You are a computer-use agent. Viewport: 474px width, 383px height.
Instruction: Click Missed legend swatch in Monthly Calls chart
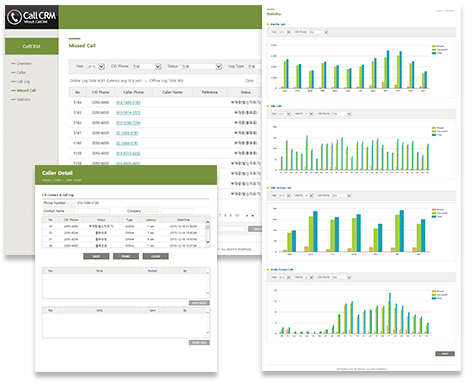point(434,46)
